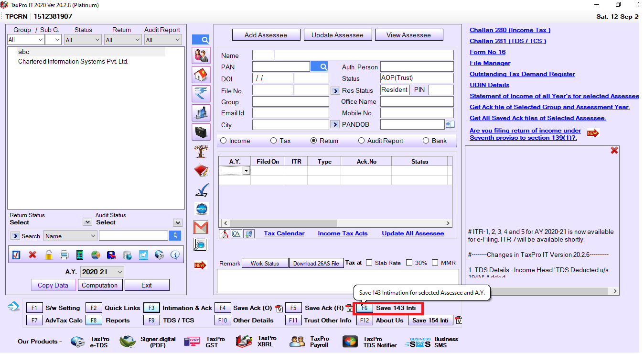Open the A.Y. cell dropdown in return grid
644x354 pixels.
(246, 171)
